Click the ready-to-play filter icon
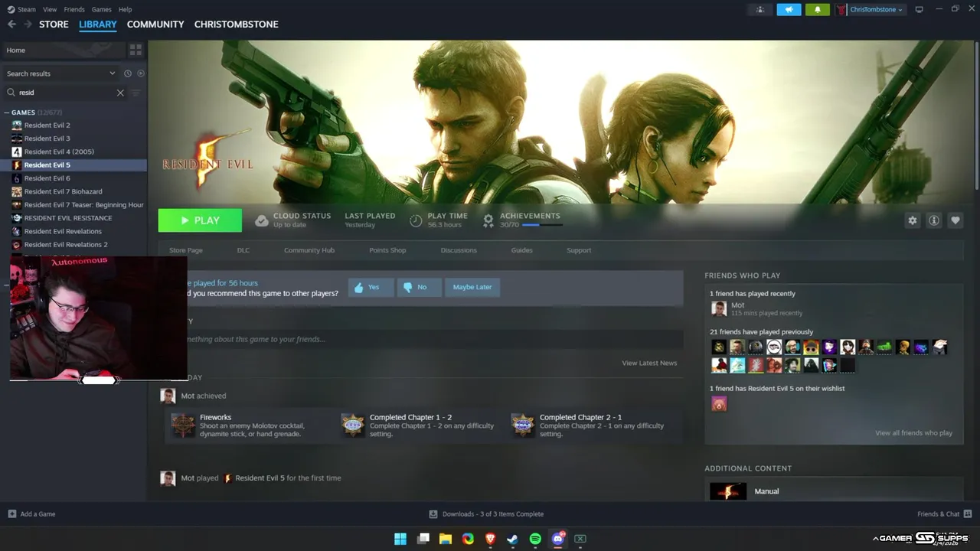This screenshot has width=980, height=551. coord(140,73)
